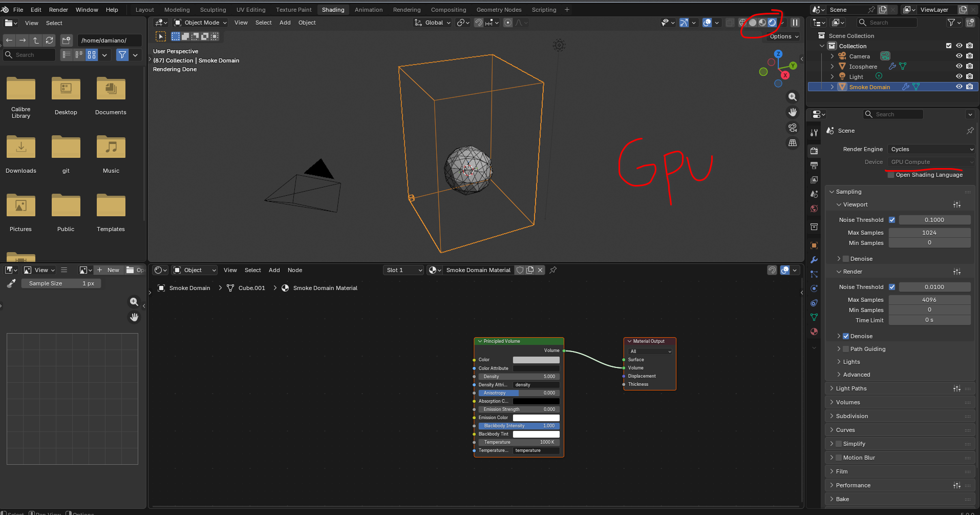Switch to the Geometry Nodes workspace tab
The image size is (980, 515).
[499, 10]
